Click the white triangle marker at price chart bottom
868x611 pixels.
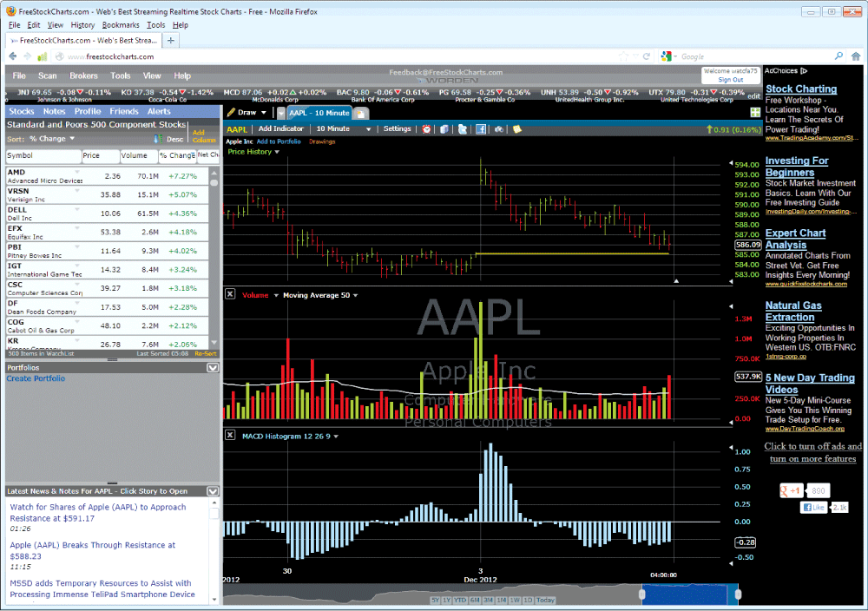coord(676,281)
